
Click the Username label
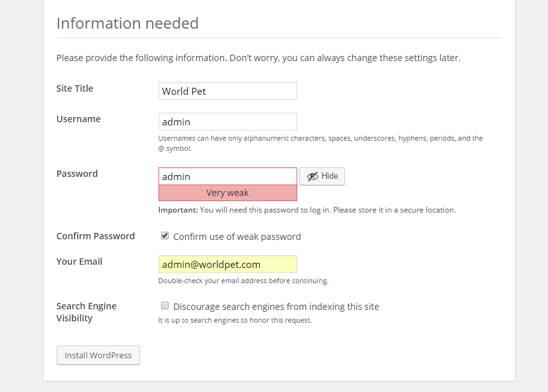(78, 119)
